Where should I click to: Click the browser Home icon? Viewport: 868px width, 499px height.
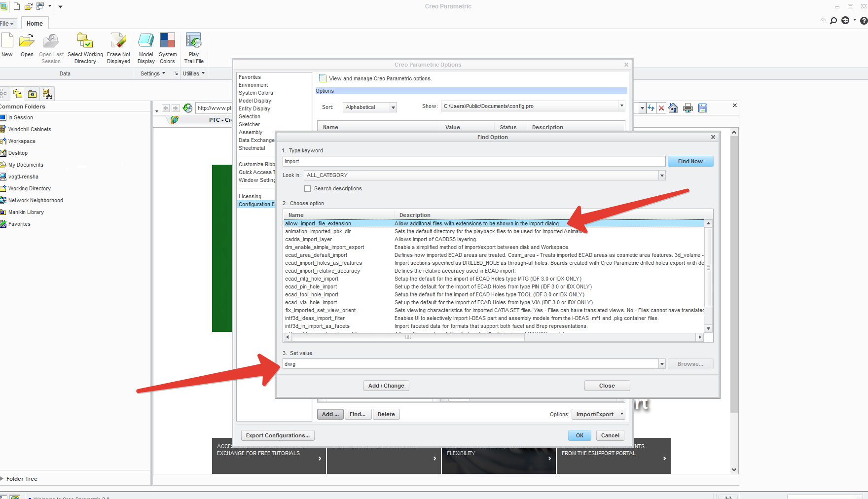(x=673, y=108)
